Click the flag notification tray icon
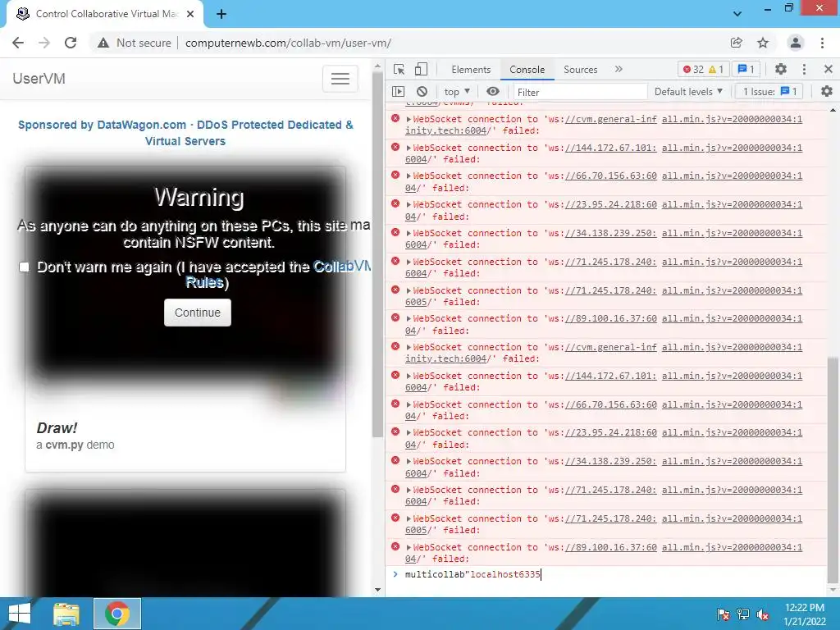The width and height of the screenshot is (840, 630). coord(724,614)
